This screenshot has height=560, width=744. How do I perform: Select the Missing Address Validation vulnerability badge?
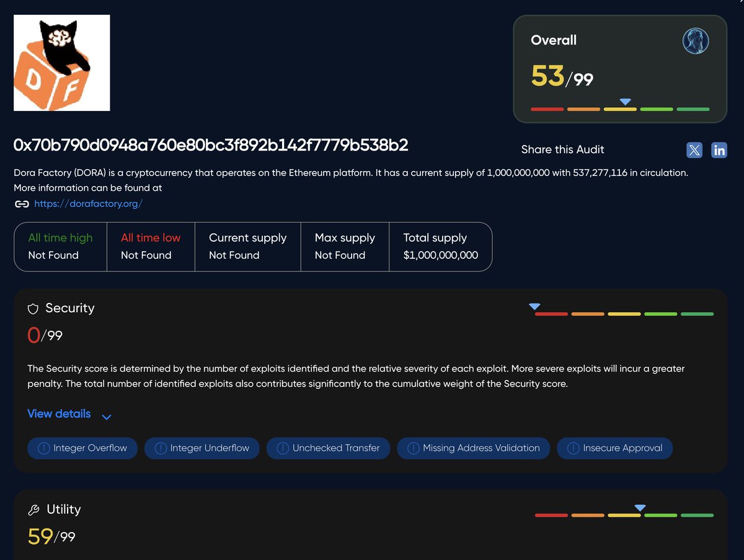pyautogui.click(x=473, y=448)
